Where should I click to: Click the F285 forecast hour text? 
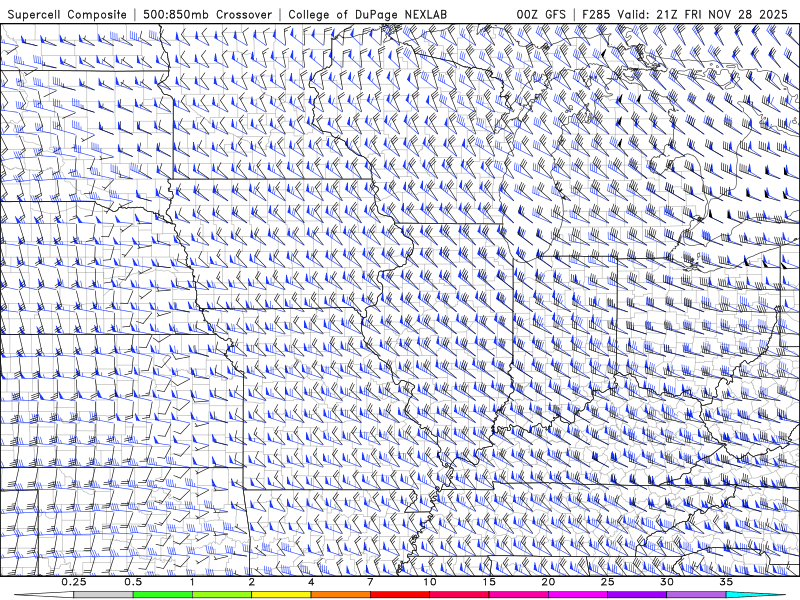pyautogui.click(x=597, y=14)
